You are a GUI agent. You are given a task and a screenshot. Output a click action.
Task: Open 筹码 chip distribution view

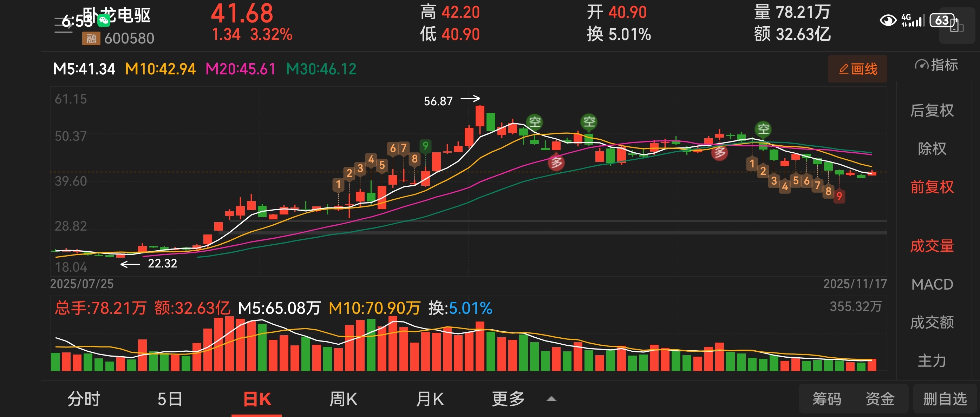pos(827,399)
